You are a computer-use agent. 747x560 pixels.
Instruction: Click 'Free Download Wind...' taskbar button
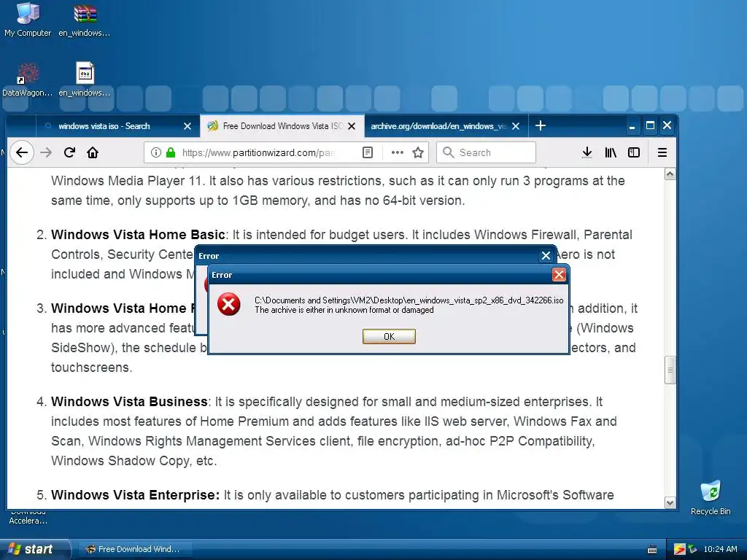point(134,549)
